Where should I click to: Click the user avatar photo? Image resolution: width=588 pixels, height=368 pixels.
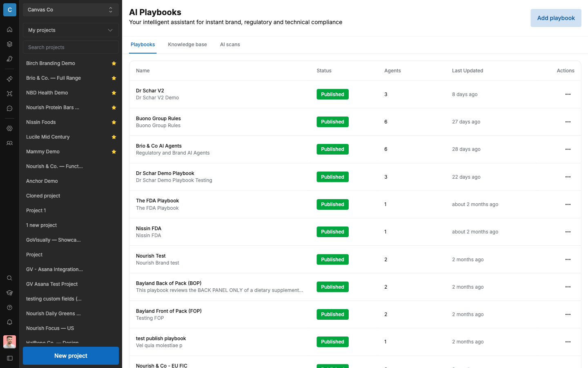[9, 342]
